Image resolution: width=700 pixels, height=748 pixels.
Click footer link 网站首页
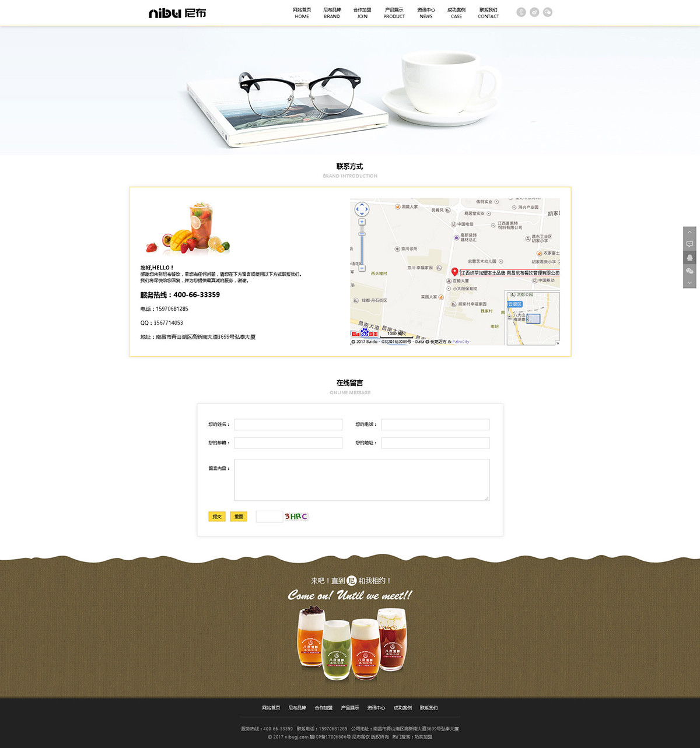pyautogui.click(x=271, y=708)
